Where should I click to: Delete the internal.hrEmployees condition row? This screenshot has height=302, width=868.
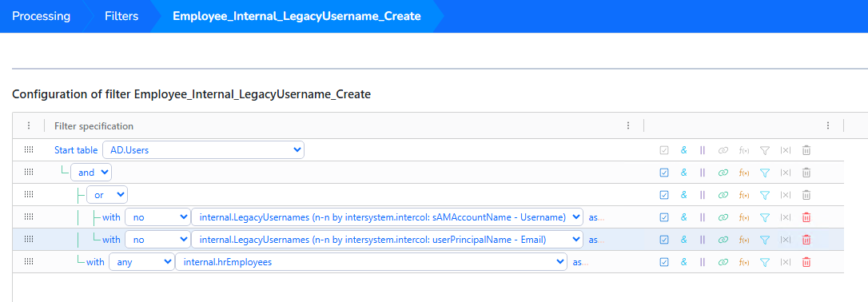[806, 262]
